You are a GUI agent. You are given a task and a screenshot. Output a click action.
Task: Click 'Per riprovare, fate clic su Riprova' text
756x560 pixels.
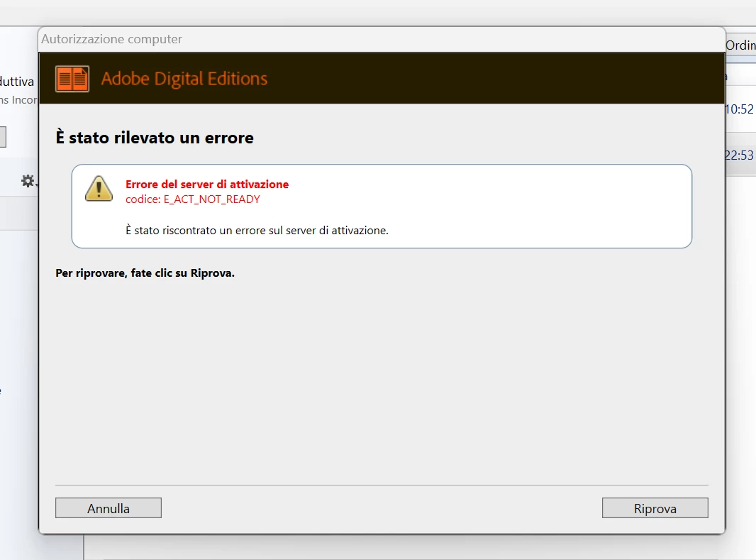(x=145, y=273)
